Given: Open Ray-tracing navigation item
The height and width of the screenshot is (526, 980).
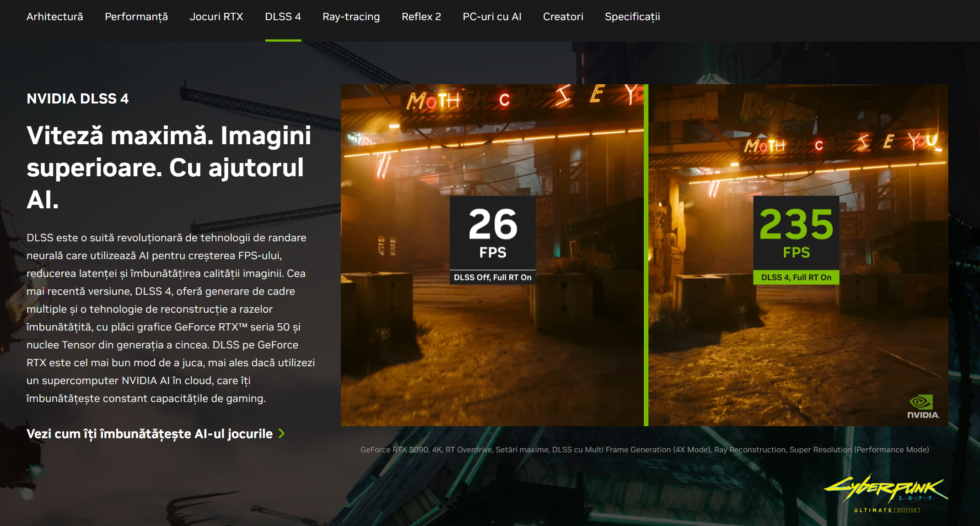Looking at the screenshot, I should tap(351, 17).
